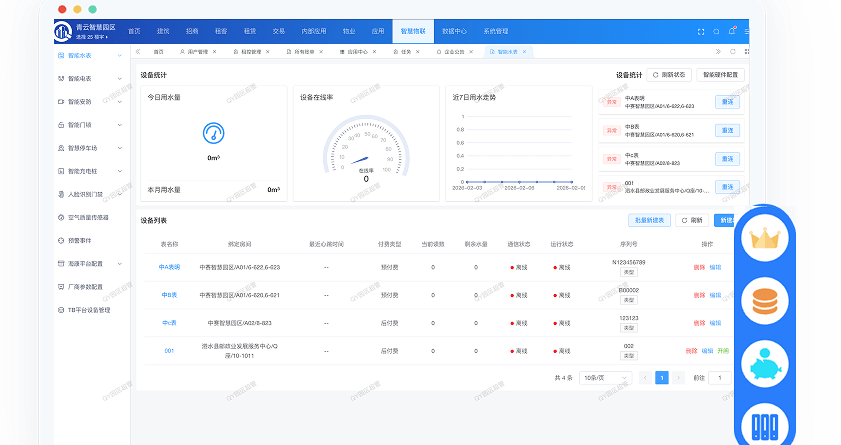The image size is (841, 445).
Task: Open the 001 device link
Action: [x=169, y=351]
